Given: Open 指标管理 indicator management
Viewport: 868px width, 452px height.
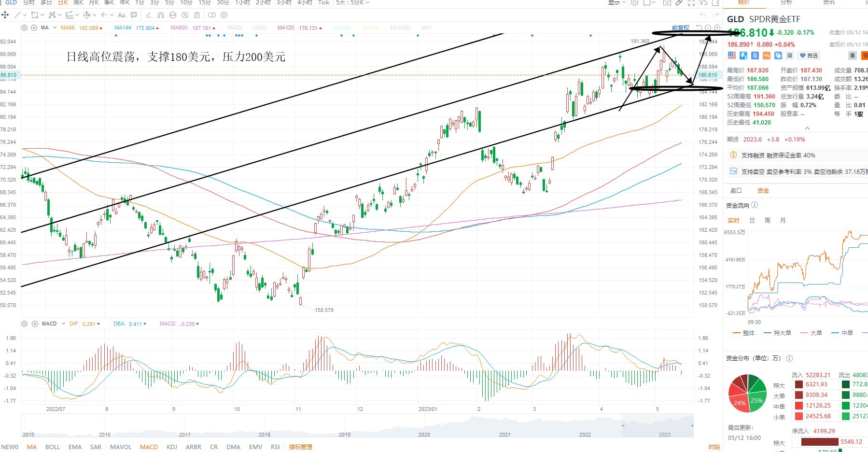Looking at the screenshot, I should click(x=300, y=447).
